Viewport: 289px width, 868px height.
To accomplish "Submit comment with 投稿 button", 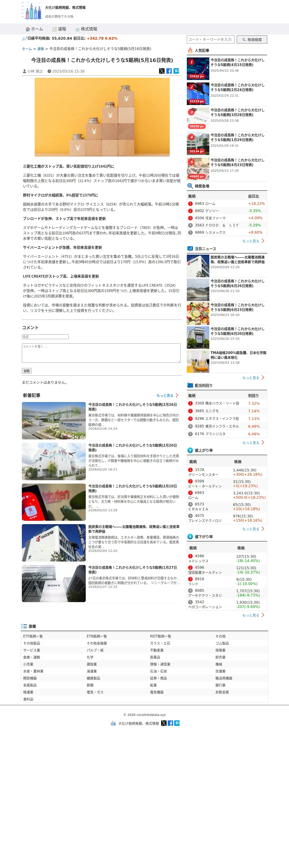I will pos(27,371).
